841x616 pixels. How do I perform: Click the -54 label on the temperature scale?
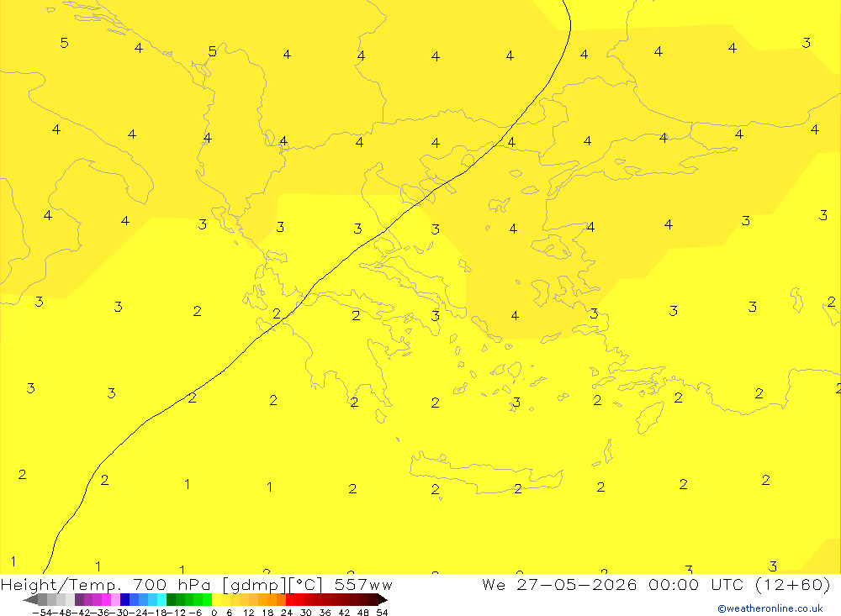pyautogui.click(x=43, y=613)
